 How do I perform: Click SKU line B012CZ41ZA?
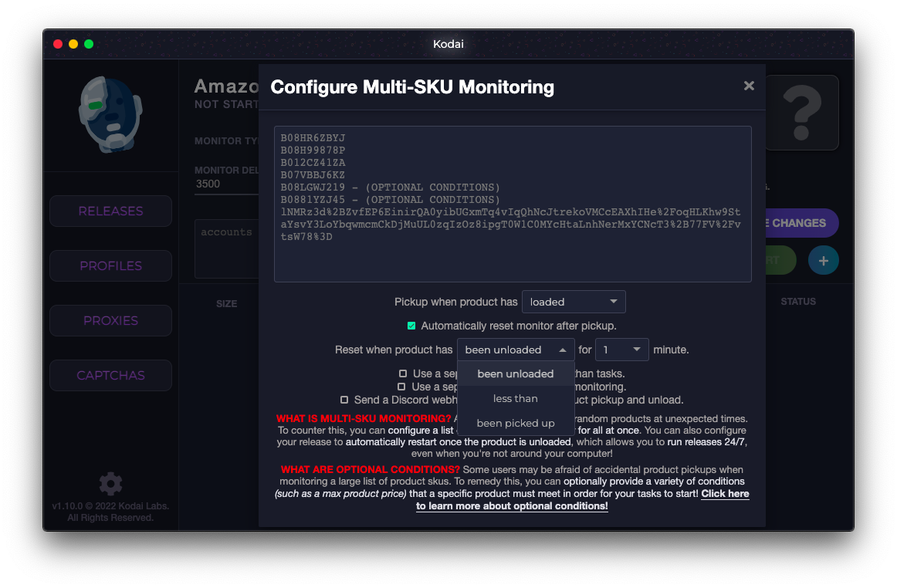(313, 163)
